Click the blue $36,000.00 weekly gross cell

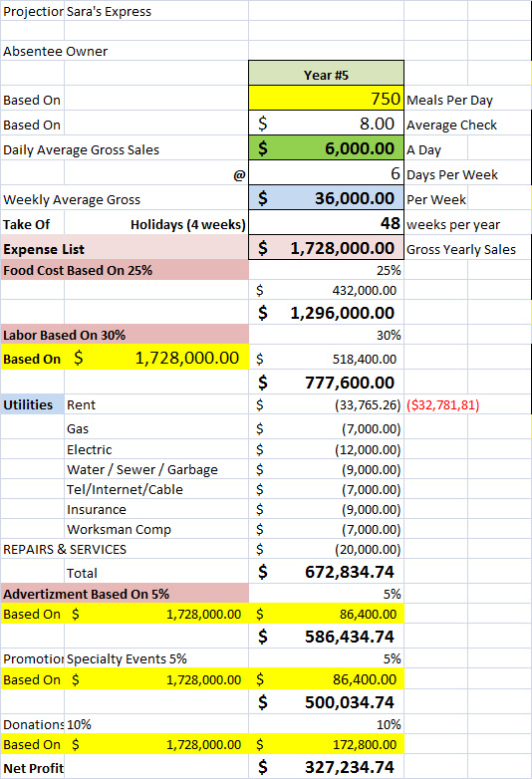pos(326,197)
